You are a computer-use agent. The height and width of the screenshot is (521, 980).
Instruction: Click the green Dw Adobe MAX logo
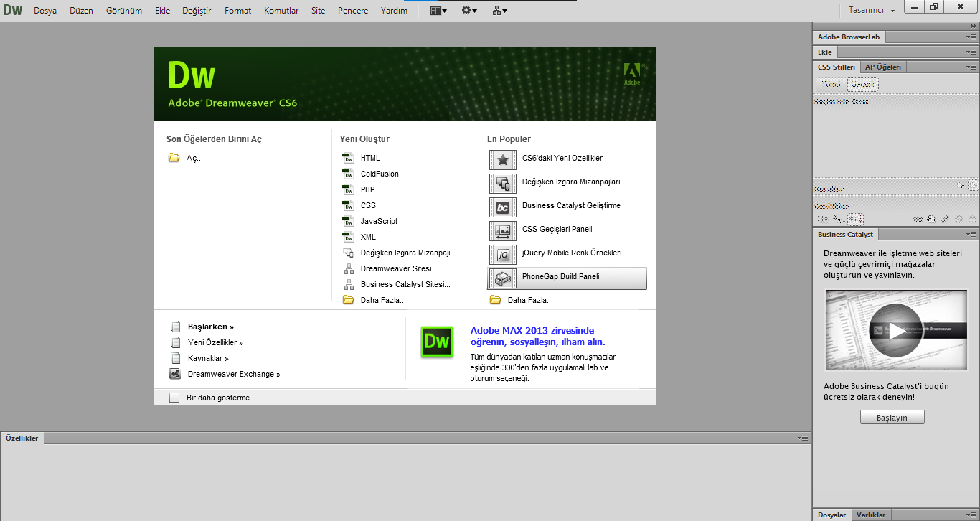[x=437, y=342]
